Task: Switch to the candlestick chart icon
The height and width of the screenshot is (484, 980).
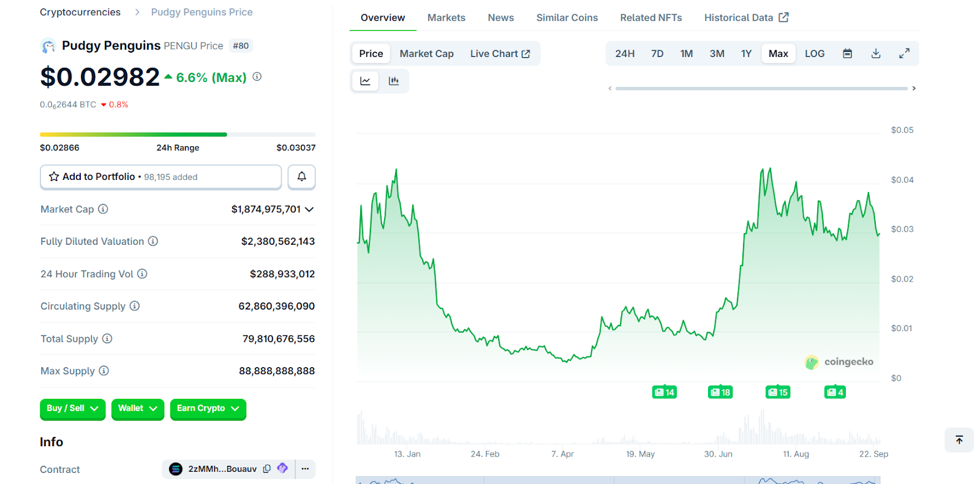Action: pyautogui.click(x=394, y=81)
